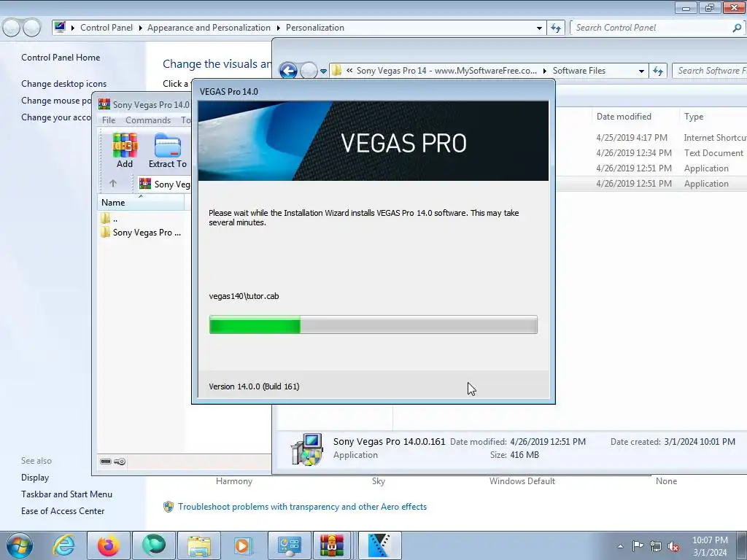This screenshot has height=560, width=747.
Task: Open the File menu in WinRAR
Action: point(109,120)
